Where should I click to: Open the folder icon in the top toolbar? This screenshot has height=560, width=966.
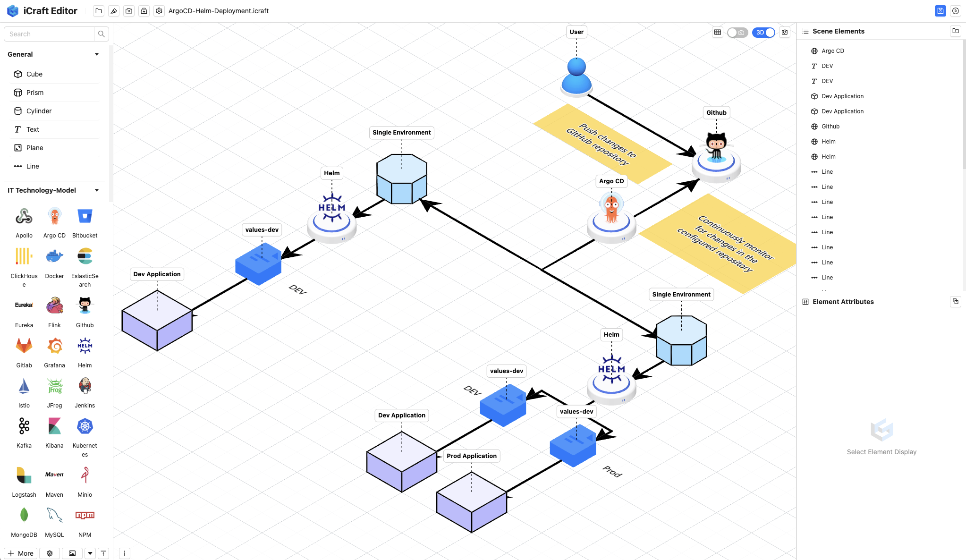98,11
